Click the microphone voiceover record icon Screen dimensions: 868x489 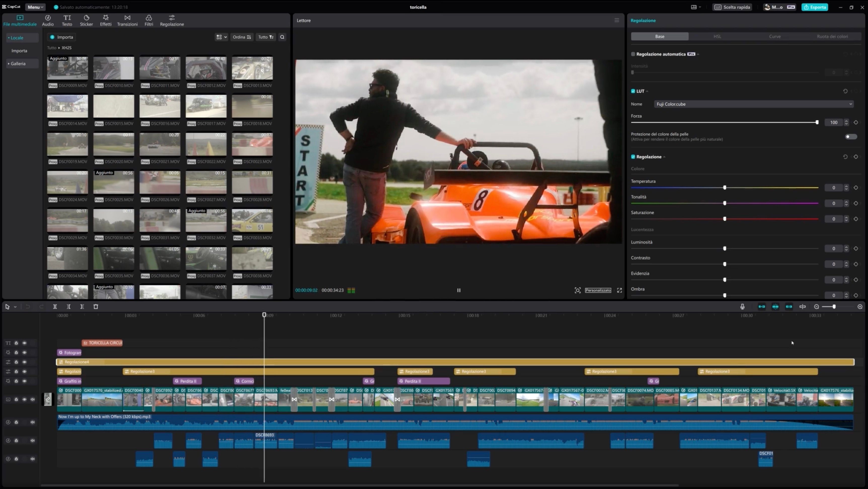click(x=742, y=306)
